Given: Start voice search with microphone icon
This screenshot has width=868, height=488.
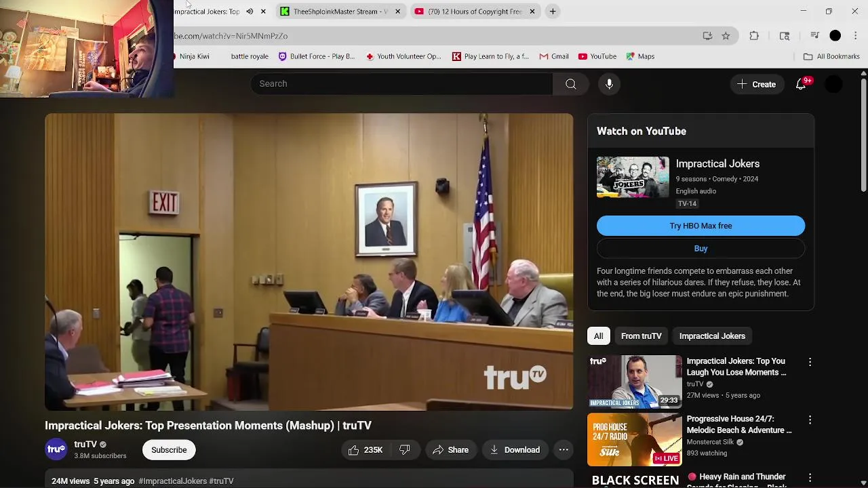Looking at the screenshot, I should pos(609,84).
